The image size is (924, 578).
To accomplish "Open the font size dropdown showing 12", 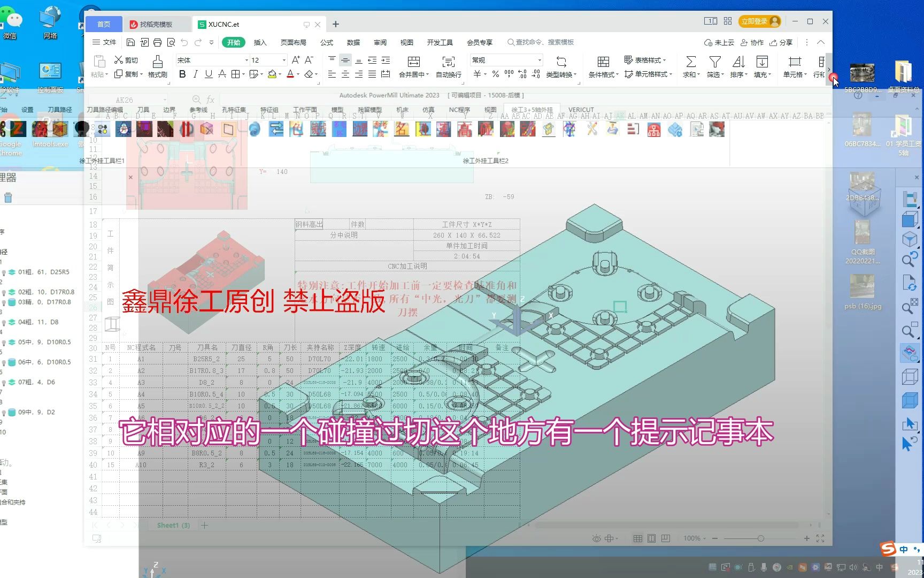I will coord(284,60).
